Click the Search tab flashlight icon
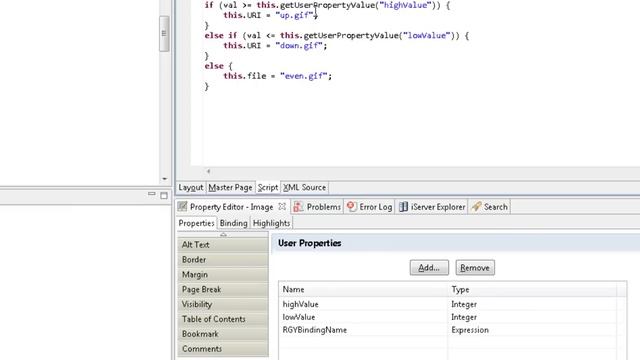 click(x=476, y=207)
